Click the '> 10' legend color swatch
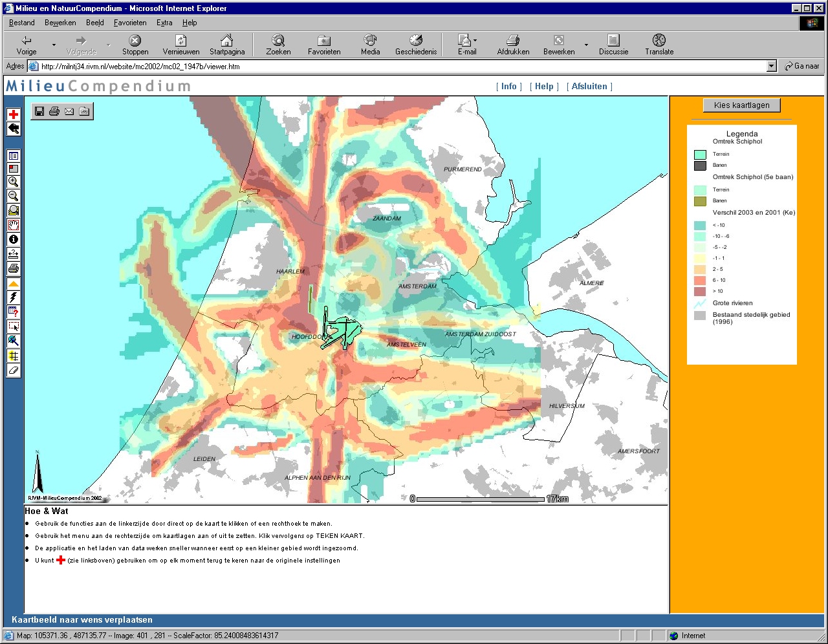Image resolution: width=828 pixels, height=644 pixels. coord(700,291)
